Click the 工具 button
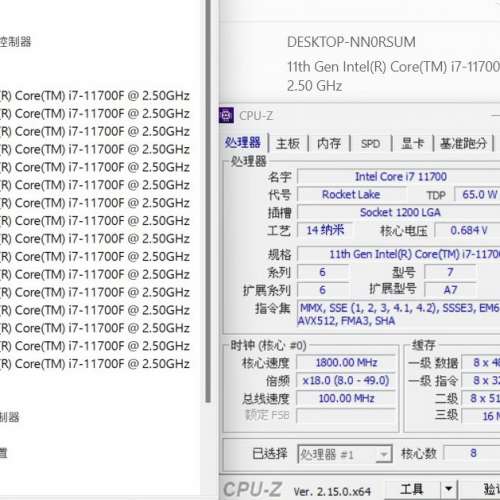This screenshot has height=500, width=500. [412, 489]
